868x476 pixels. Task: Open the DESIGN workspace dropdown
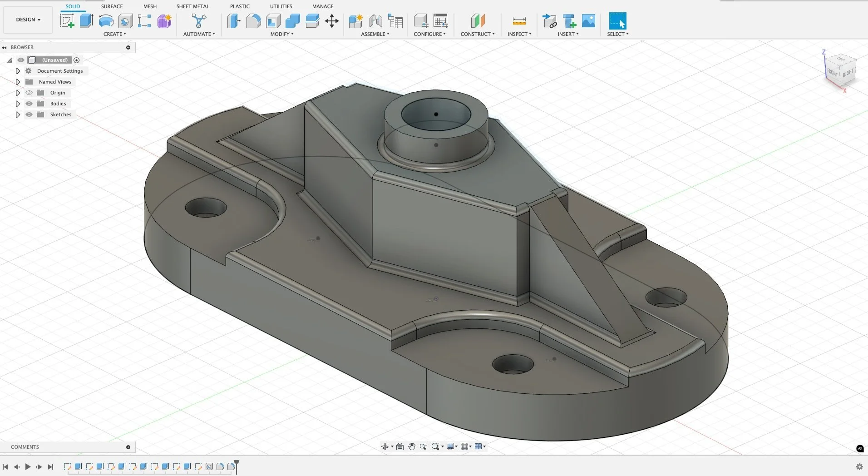coord(28,20)
